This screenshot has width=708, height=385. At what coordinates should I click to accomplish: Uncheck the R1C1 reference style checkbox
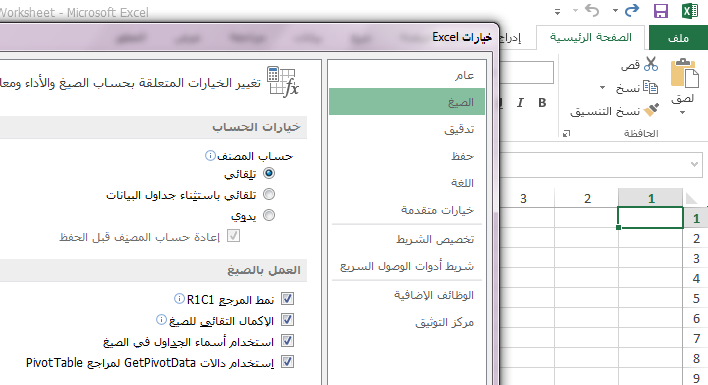[x=288, y=298]
